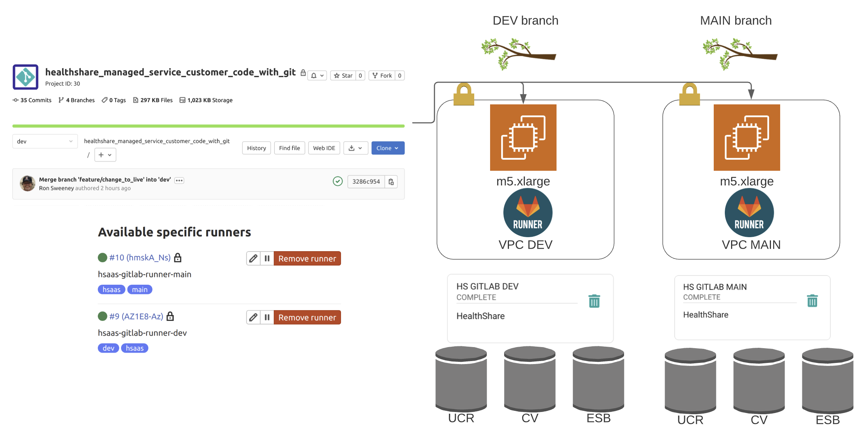Click green online status dot of runner #9
Screen dimensions: 868x433
point(103,316)
